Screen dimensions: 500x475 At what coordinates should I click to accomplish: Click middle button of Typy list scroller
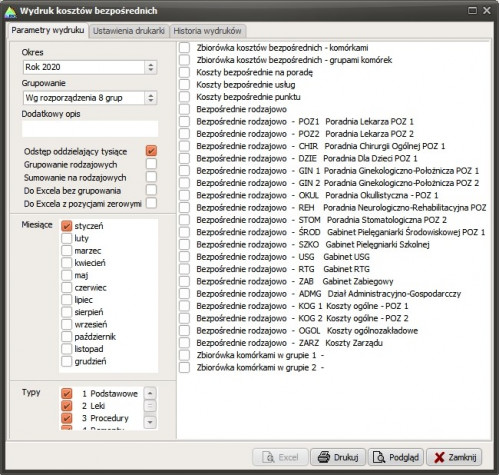click(x=150, y=406)
